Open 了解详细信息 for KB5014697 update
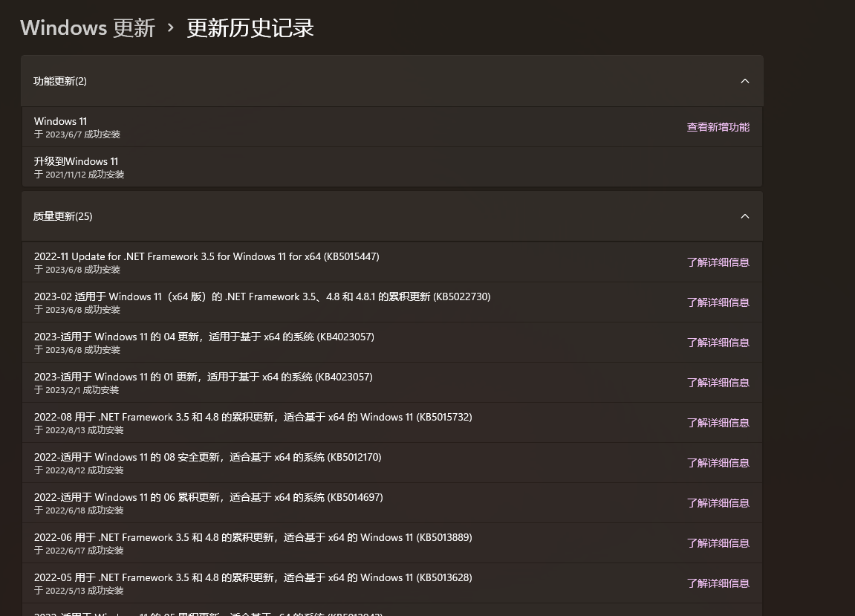This screenshot has height=616, width=855. click(x=718, y=503)
